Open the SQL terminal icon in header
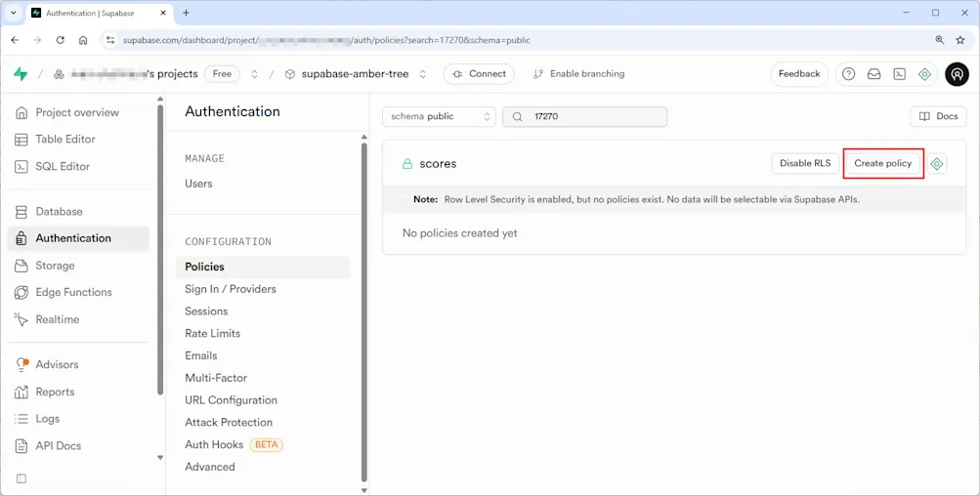This screenshot has height=496, width=980. [899, 73]
